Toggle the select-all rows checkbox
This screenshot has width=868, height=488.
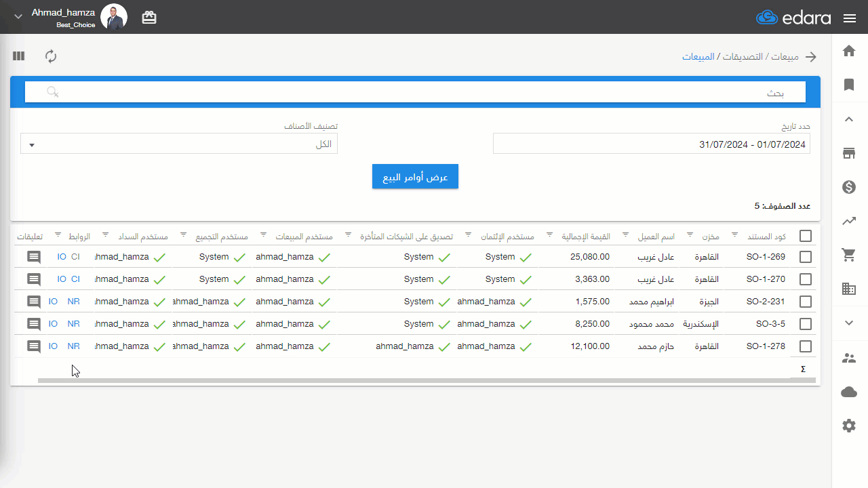tap(806, 236)
